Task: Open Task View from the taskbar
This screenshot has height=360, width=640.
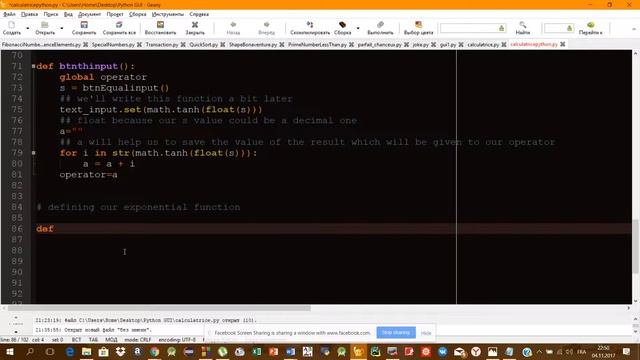Action: [50, 351]
